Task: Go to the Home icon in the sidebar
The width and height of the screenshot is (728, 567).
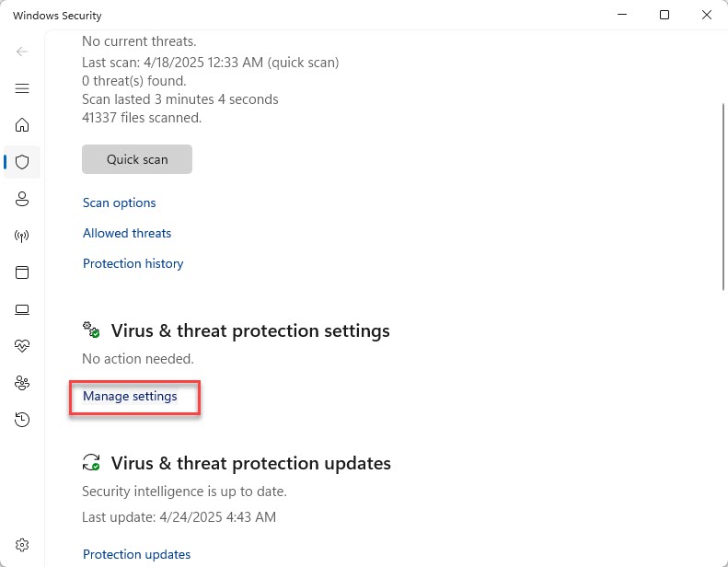Action: tap(22, 125)
